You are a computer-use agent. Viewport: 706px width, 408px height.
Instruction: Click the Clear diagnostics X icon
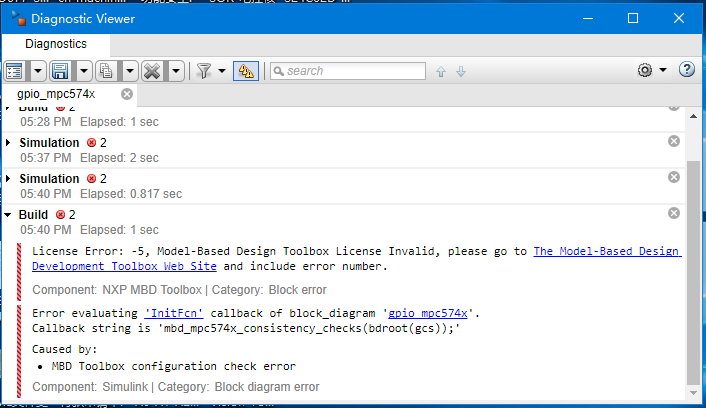(152, 71)
